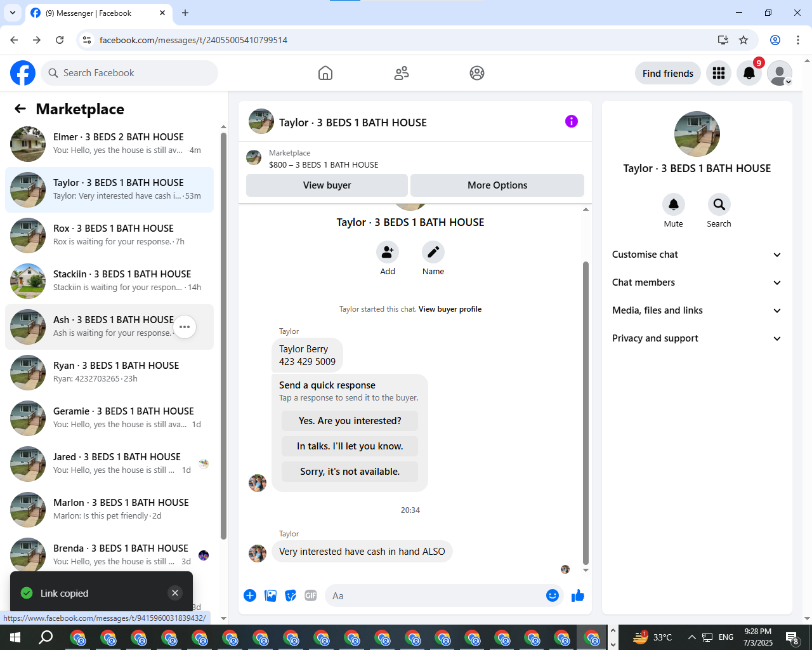Open the notifications bell with badge 9
This screenshot has width=812, height=650.
[749, 73]
